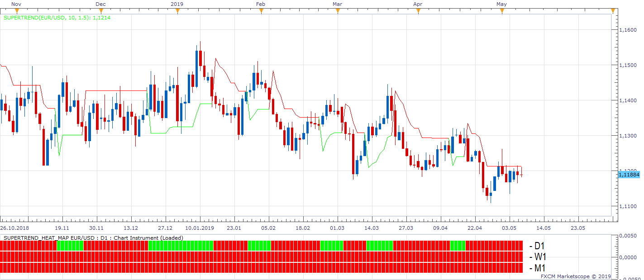Select the SUPERTREND_HEAT_MAP EUR/USD indicator label
The width and height of the screenshot is (644, 280).
click(x=93, y=237)
